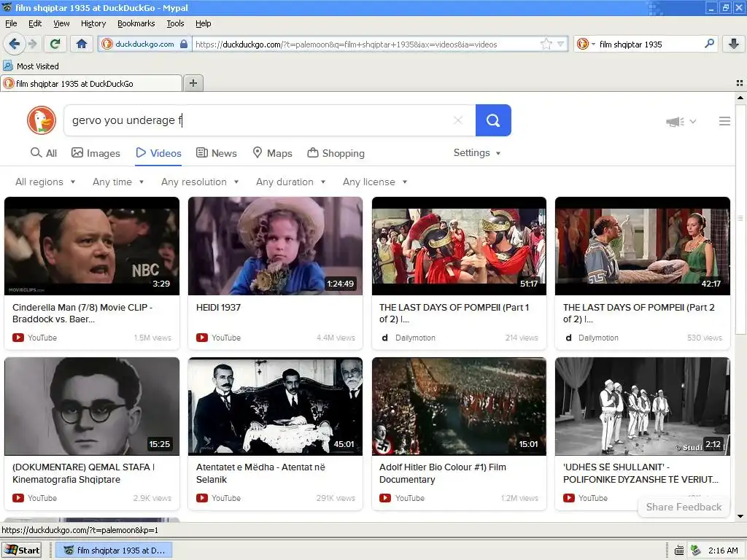Play the Adolf Hitler Bio Colour thumbnail
Image resolution: width=747 pixels, height=560 pixels.
click(x=460, y=407)
